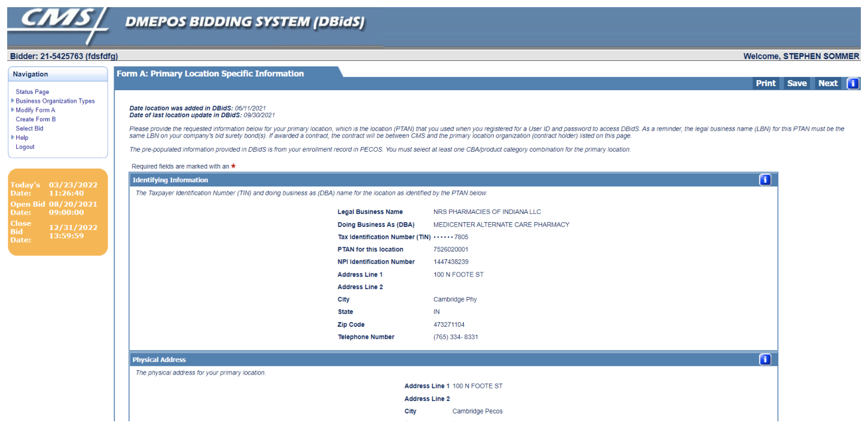868x429 pixels.
Task: Click the NPI Identification Number label
Action: pos(376,262)
